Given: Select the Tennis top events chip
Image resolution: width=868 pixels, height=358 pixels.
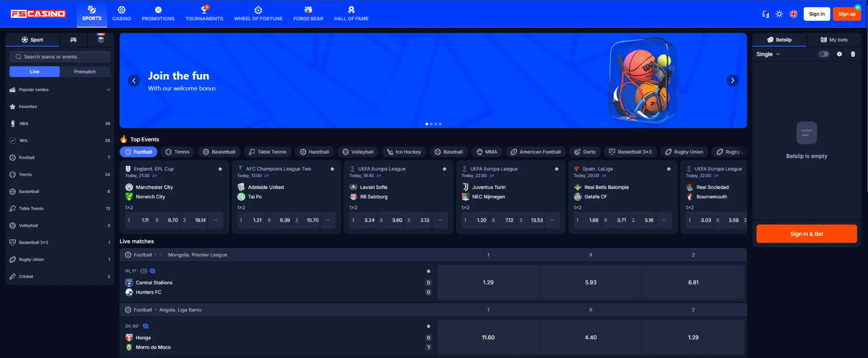Looking at the screenshot, I should pos(178,152).
